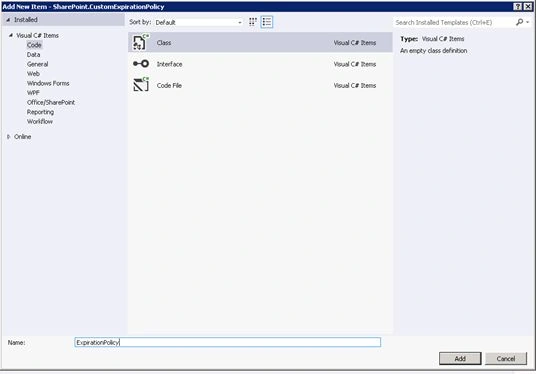Screen dimensions: 536x374
Task: Collapse the Installed section
Action: pyautogui.click(x=8, y=20)
